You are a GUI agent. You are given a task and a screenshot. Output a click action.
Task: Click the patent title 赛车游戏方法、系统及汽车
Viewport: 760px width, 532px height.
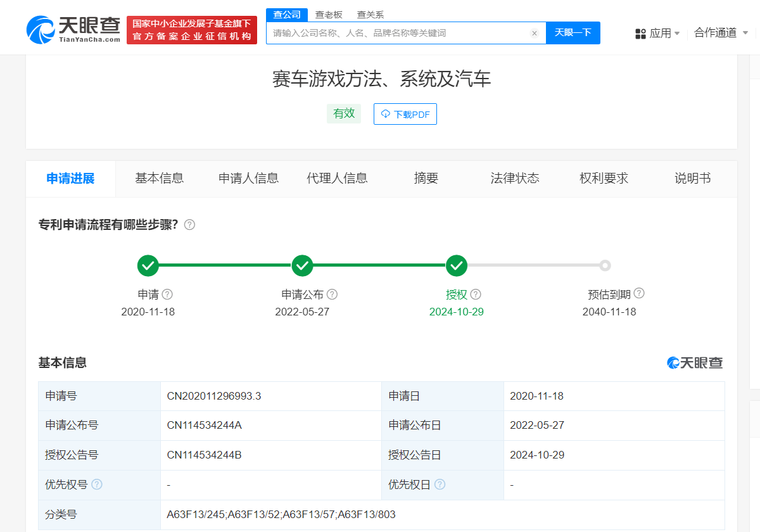point(381,79)
